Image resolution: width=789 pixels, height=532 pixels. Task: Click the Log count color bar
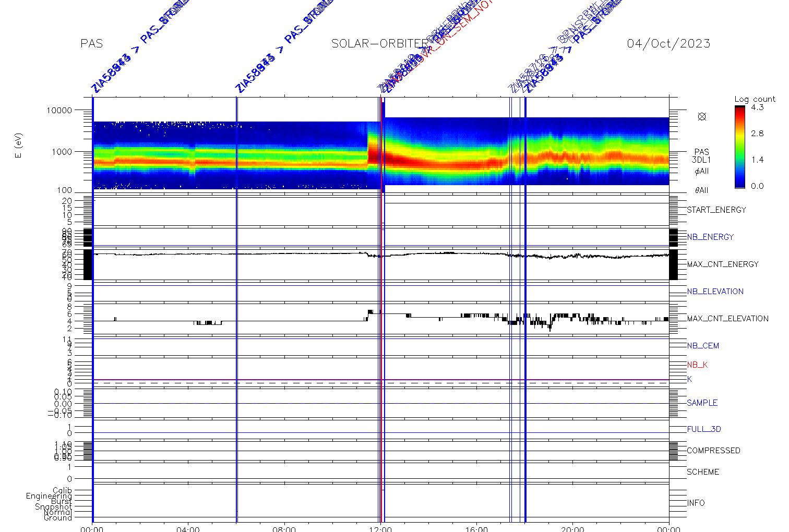740,147
